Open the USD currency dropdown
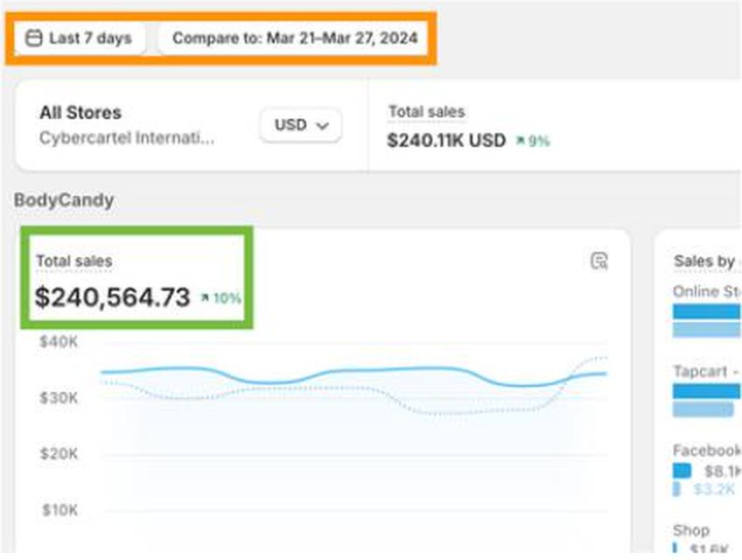The image size is (742, 560). click(301, 125)
